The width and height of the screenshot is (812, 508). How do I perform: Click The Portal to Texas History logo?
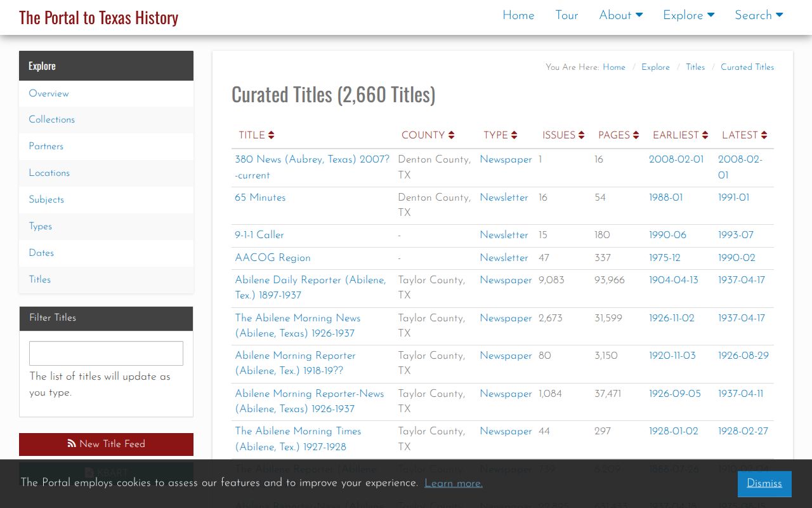pyautogui.click(x=98, y=17)
